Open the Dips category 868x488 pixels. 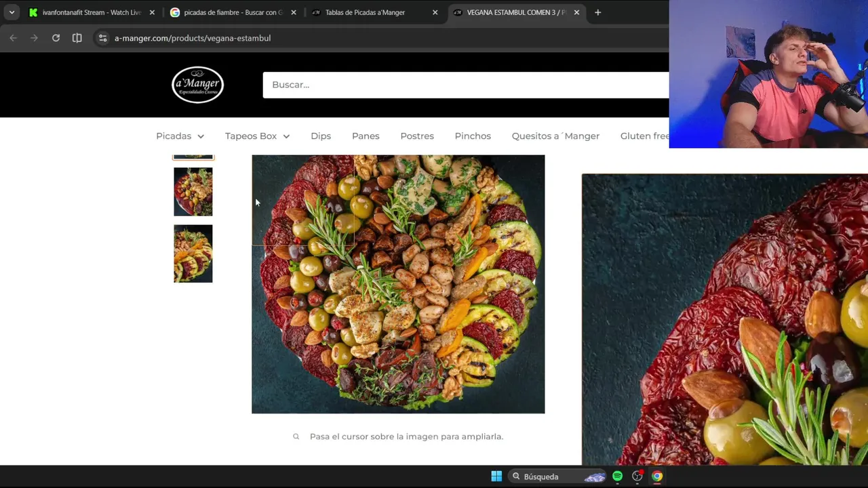pos(321,136)
